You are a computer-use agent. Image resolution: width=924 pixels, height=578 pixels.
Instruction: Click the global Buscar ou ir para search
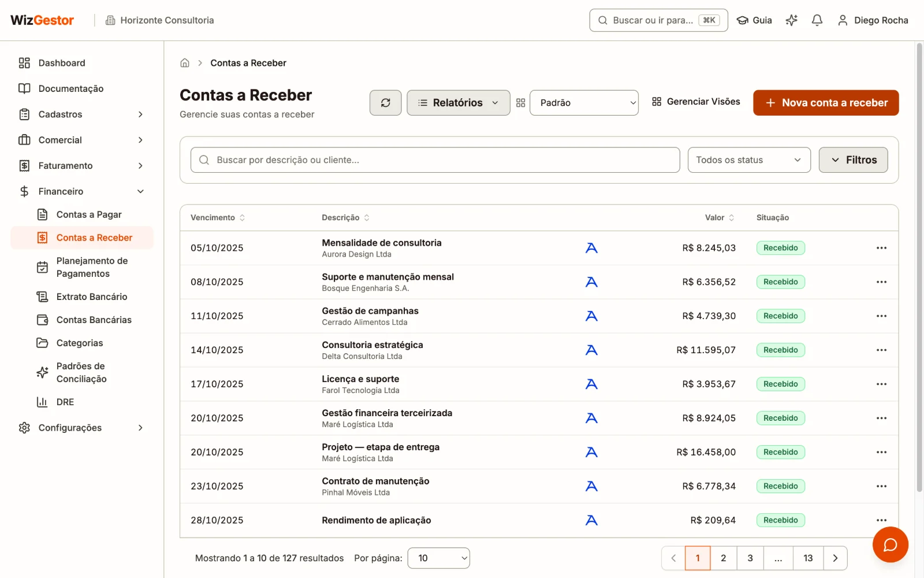pyautogui.click(x=658, y=20)
